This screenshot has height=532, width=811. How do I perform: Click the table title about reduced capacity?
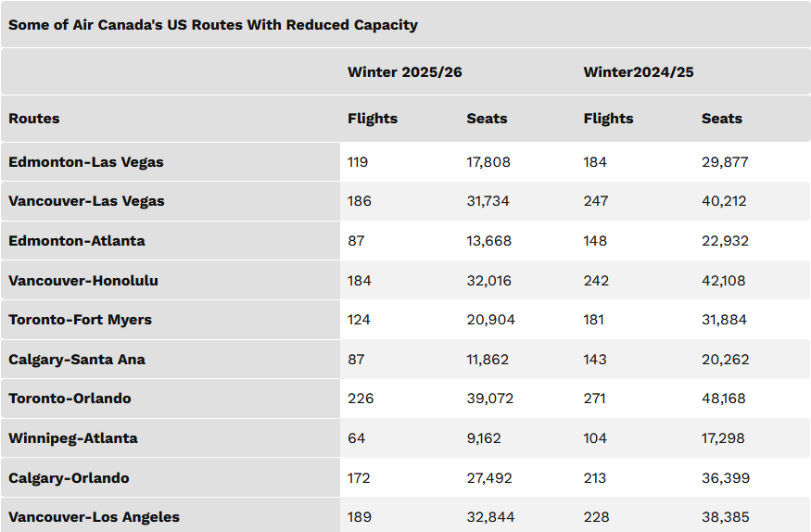click(x=213, y=25)
